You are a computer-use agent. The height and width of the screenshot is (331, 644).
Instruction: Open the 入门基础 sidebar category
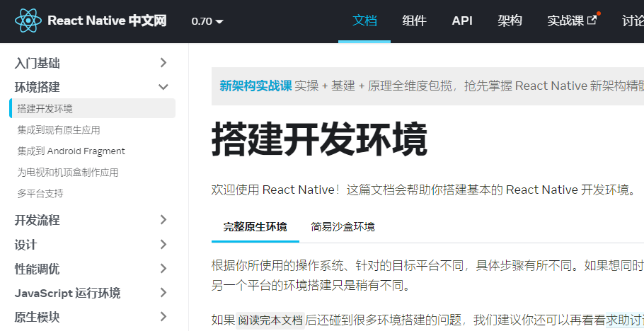(x=37, y=63)
